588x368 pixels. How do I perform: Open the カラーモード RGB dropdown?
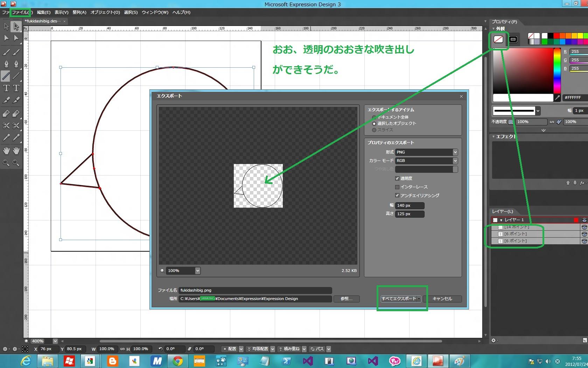point(455,161)
